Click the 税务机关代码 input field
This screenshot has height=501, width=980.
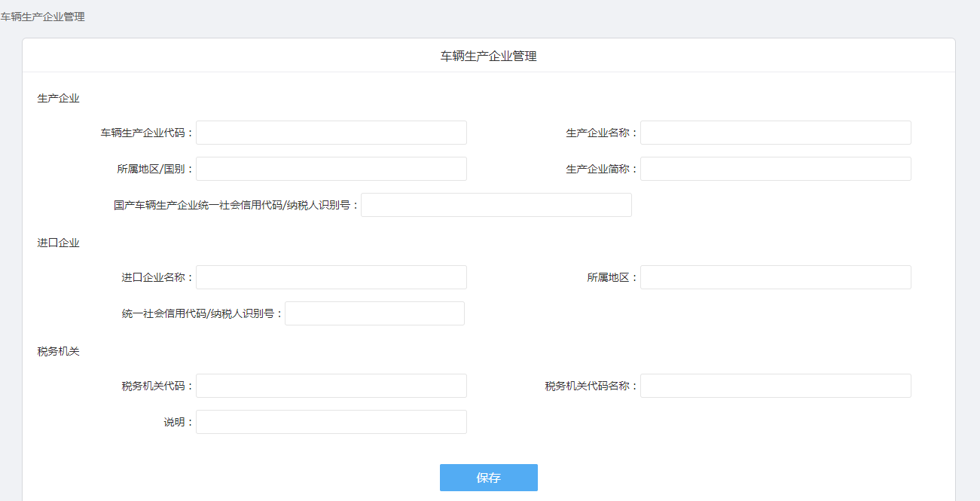pyautogui.click(x=331, y=386)
